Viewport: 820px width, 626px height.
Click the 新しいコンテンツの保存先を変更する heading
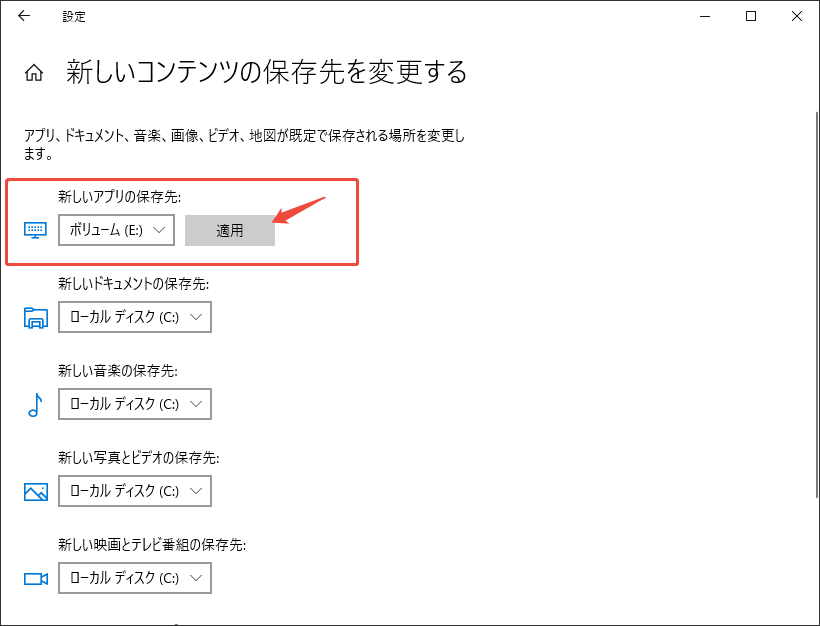(x=266, y=72)
